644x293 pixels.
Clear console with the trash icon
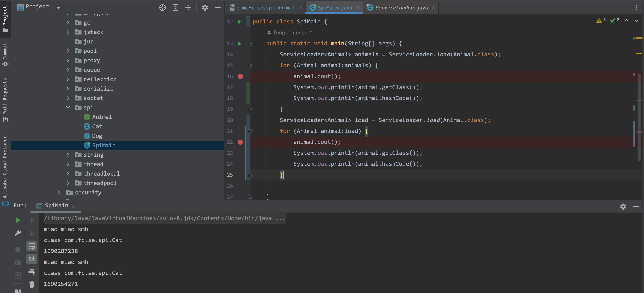(32, 284)
